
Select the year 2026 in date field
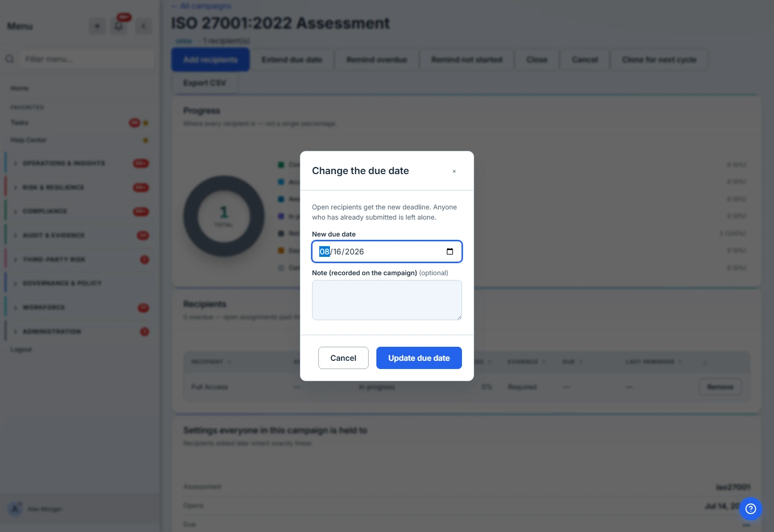point(354,251)
